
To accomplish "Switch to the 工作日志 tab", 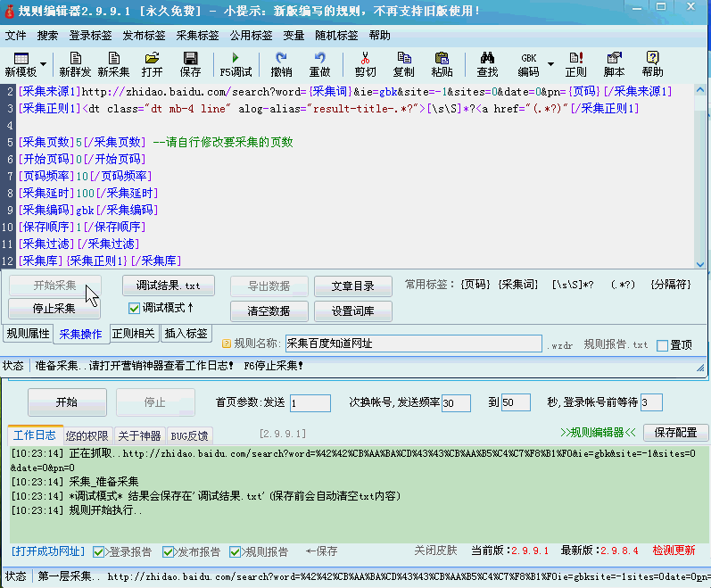I will [x=35, y=435].
